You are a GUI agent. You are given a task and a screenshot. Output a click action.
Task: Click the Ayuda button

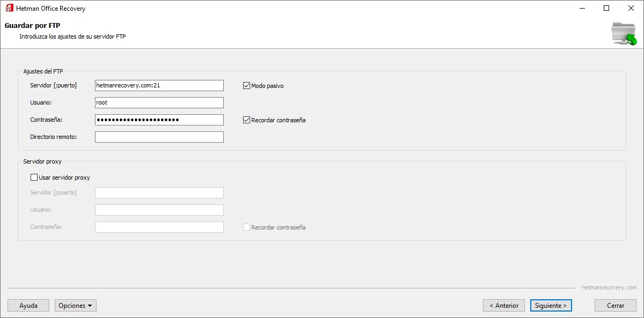(28, 306)
